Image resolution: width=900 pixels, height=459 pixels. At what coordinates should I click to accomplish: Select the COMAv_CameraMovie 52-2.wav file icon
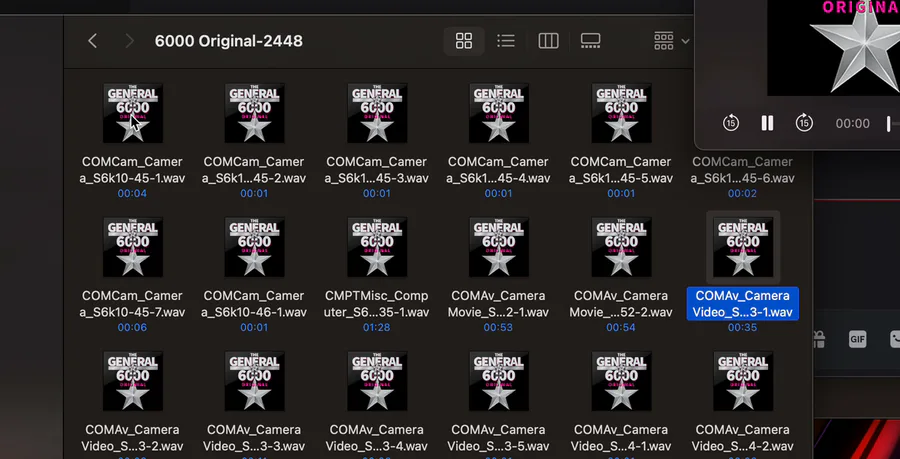pyautogui.click(x=621, y=247)
